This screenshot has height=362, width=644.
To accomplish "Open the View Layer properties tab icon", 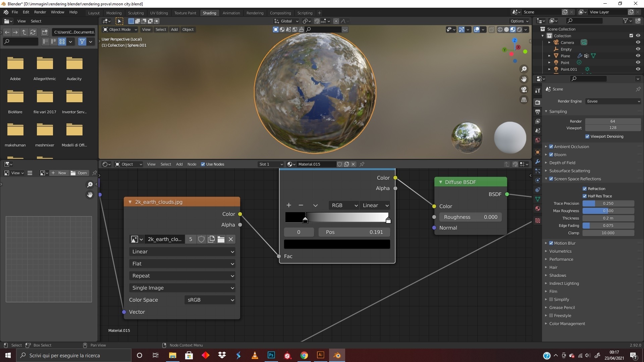I will (538, 121).
